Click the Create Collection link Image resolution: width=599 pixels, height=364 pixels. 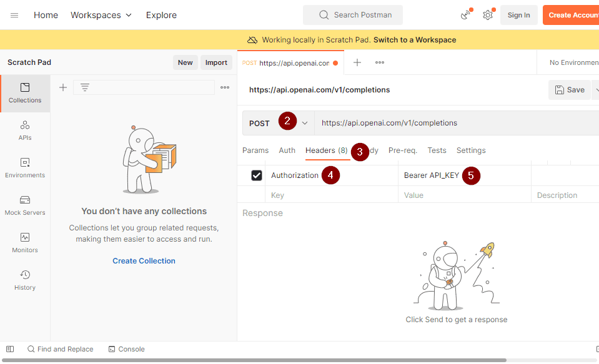click(144, 261)
